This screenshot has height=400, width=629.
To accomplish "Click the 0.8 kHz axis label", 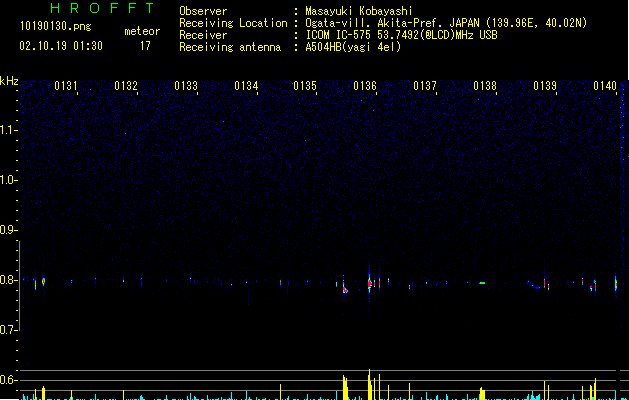I will (x=8, y=280).
